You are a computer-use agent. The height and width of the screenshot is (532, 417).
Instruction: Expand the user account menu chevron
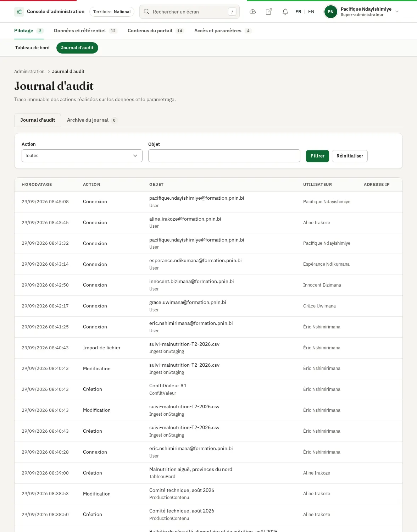(397, 12)
